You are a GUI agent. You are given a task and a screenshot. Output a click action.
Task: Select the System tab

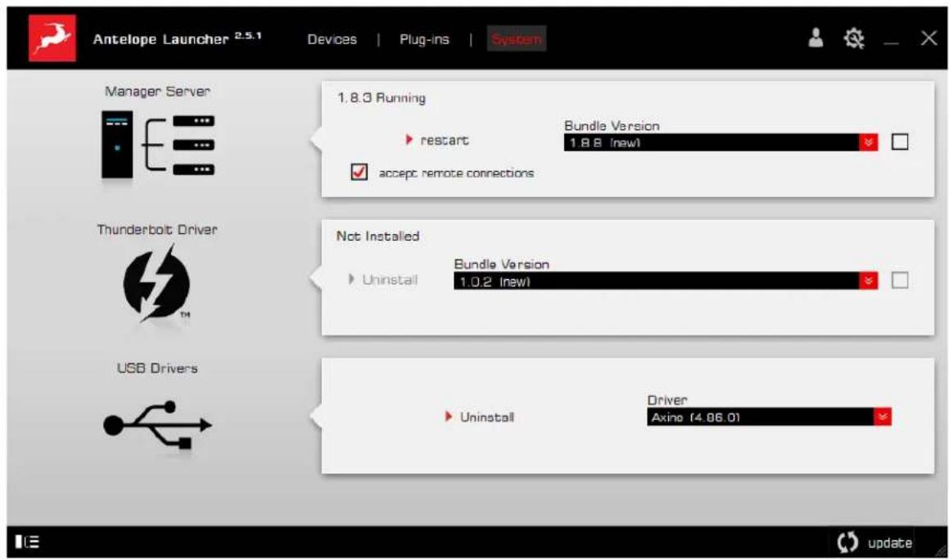click(x=517, y=39)
